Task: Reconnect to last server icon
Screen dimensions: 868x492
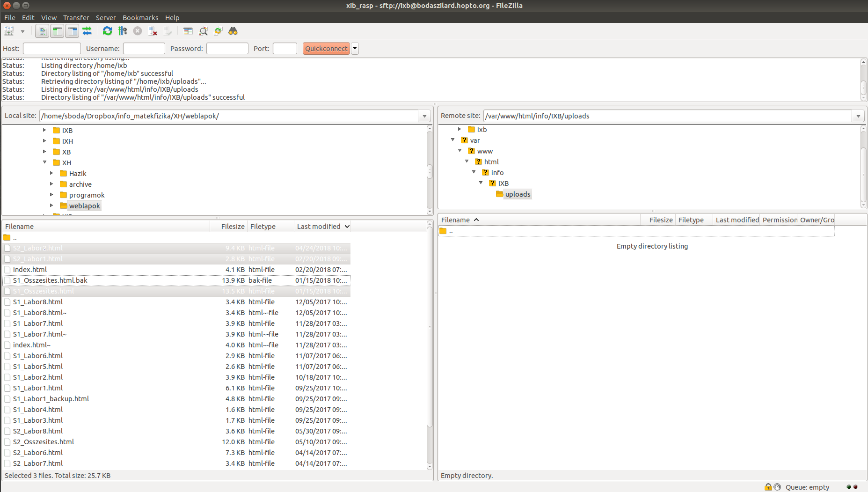Action: 168,31
